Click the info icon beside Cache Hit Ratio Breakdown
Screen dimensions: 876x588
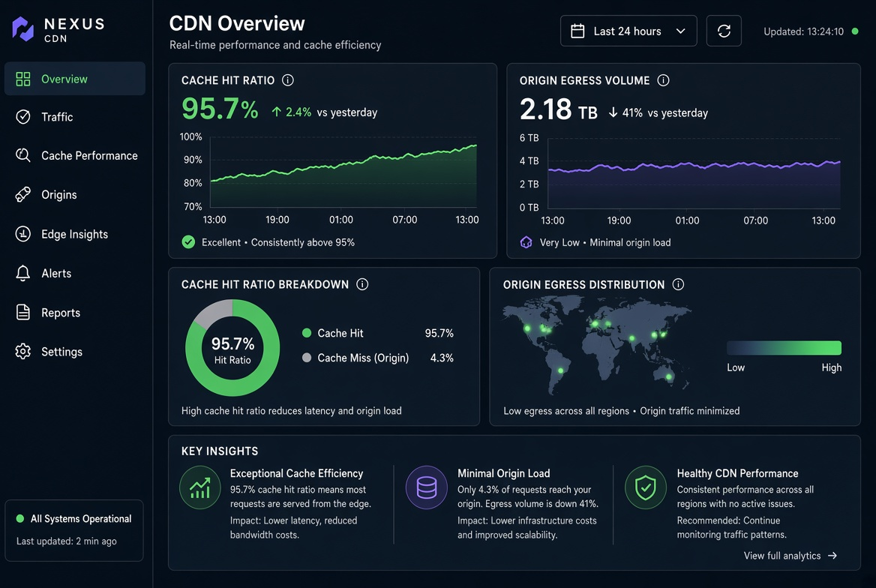pyautogui.click(x=362, y=284)
